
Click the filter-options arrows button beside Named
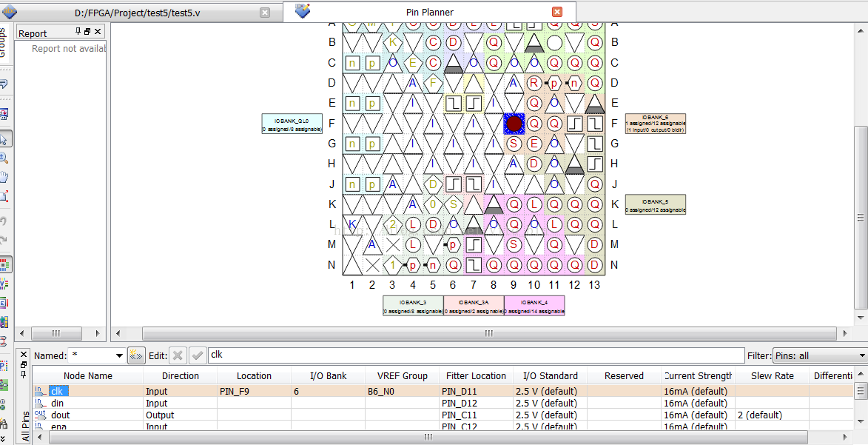[135, 355]
